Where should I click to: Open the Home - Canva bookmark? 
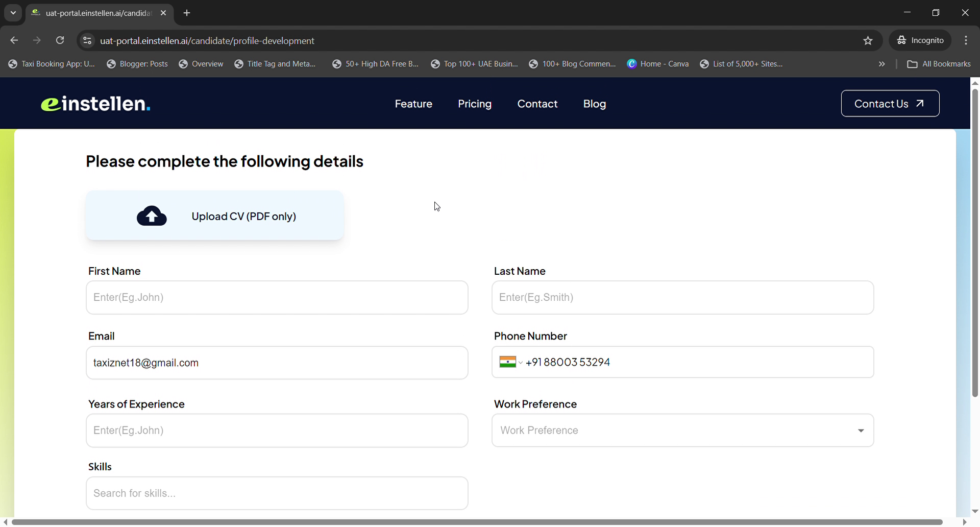click(x=658, y=64)
